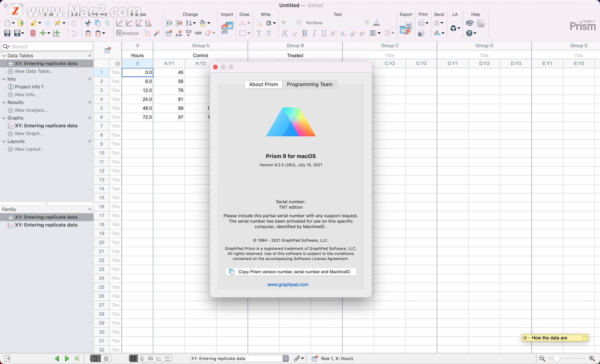
Task: Click the red Delete sheet trash icon
Action: click(33, 33)
